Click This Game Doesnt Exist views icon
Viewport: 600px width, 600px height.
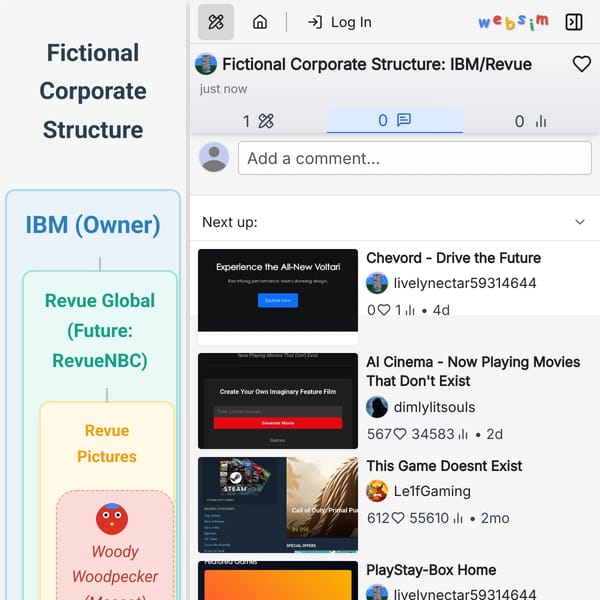[458, 518]
